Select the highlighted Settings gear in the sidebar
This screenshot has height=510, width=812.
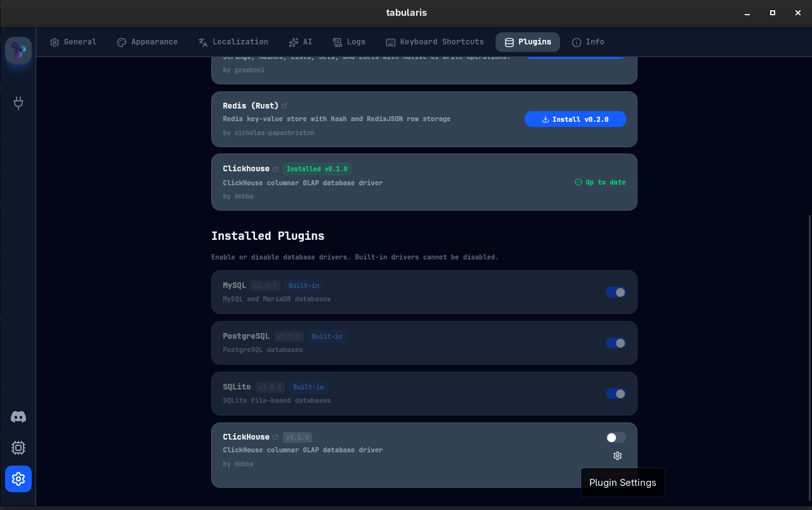click(x=18, y=479)
